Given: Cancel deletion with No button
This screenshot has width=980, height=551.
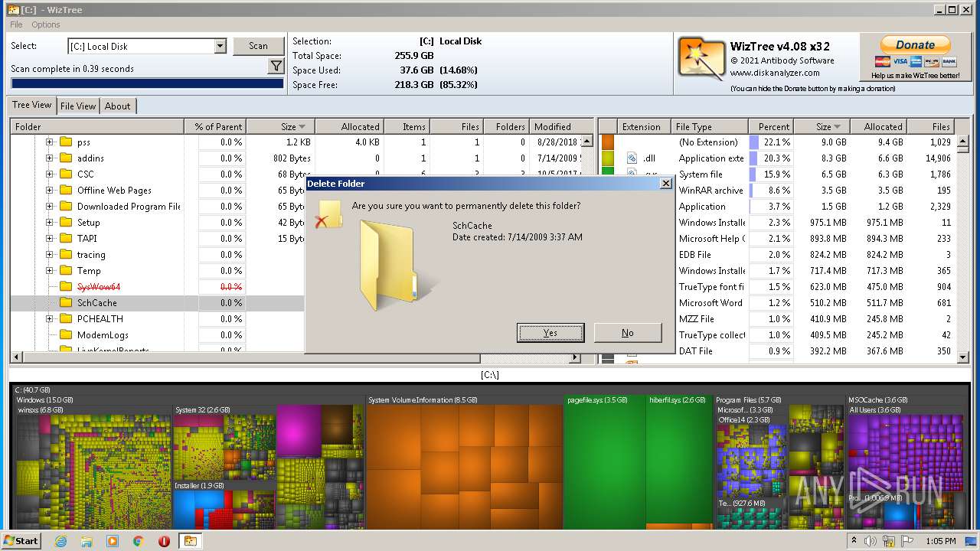Looking at the screenshot, I should [628, 332].
